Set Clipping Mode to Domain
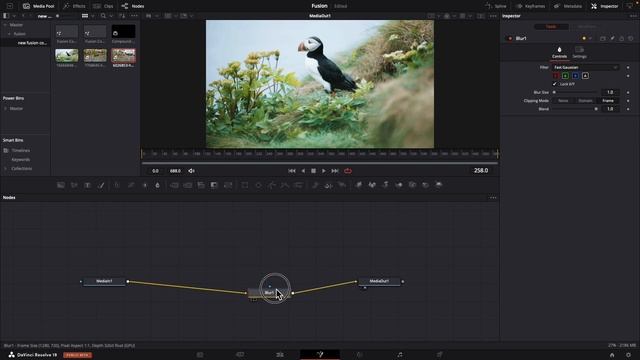640x360 pixels. click(x=585, y=101)
